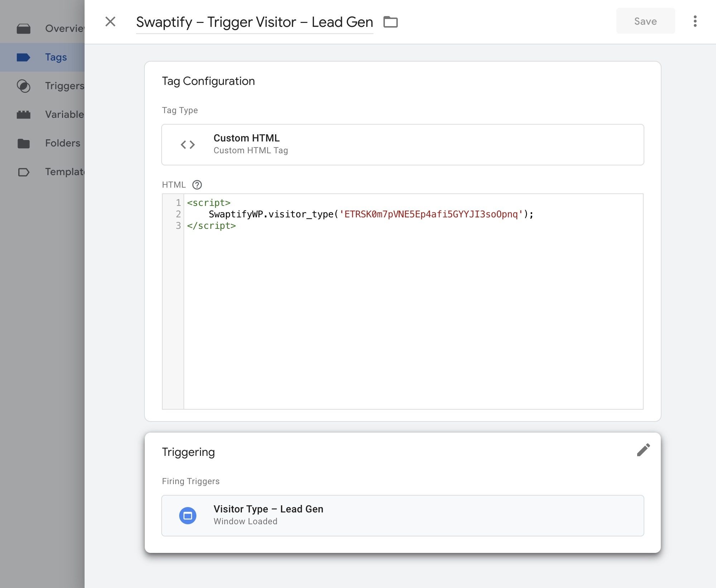Edit the tag name title field

coord(254,22)
